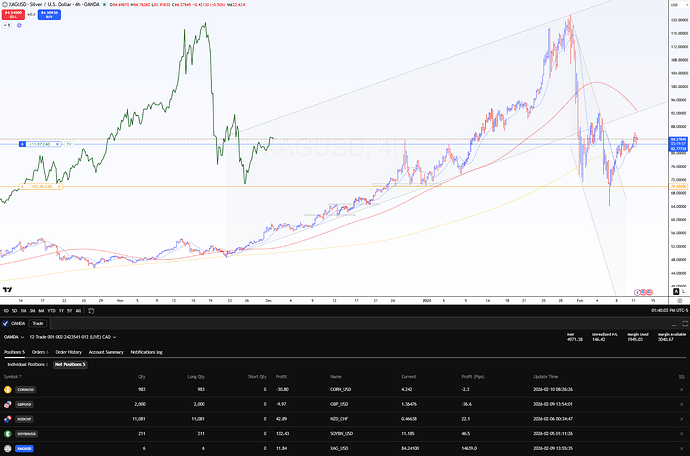690x456 pixels.
Task: Click the red SELL price button
Action: (x=13, y=15)
